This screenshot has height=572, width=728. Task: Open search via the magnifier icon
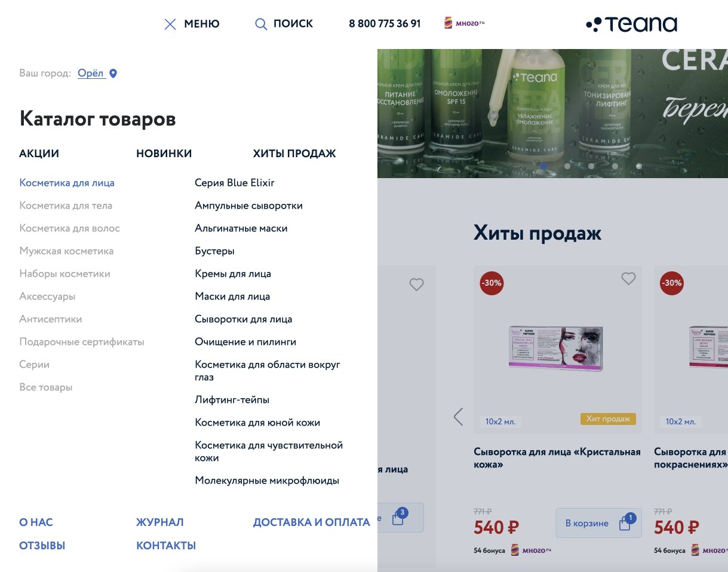261,24
